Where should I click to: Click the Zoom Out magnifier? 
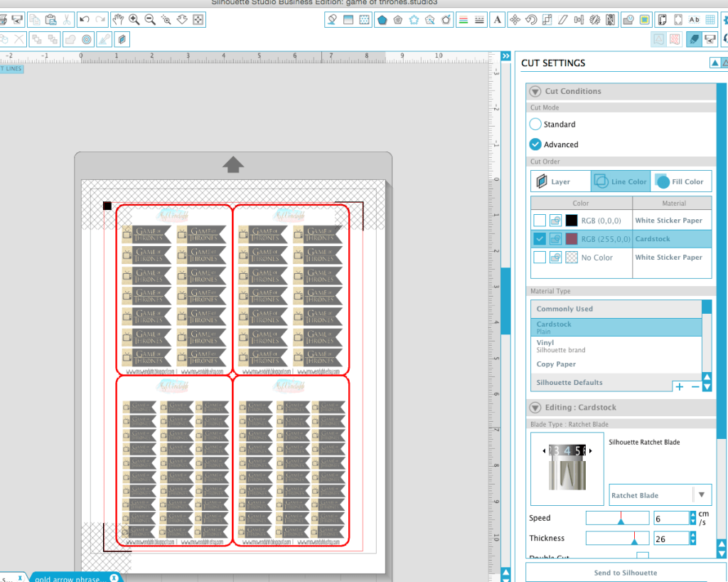tap(150, 19)
